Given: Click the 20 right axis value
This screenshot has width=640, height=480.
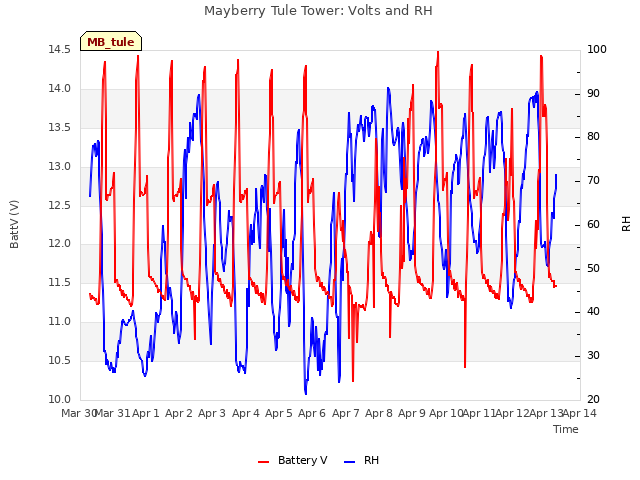Looking at the screenshot, I should [593, 400].
